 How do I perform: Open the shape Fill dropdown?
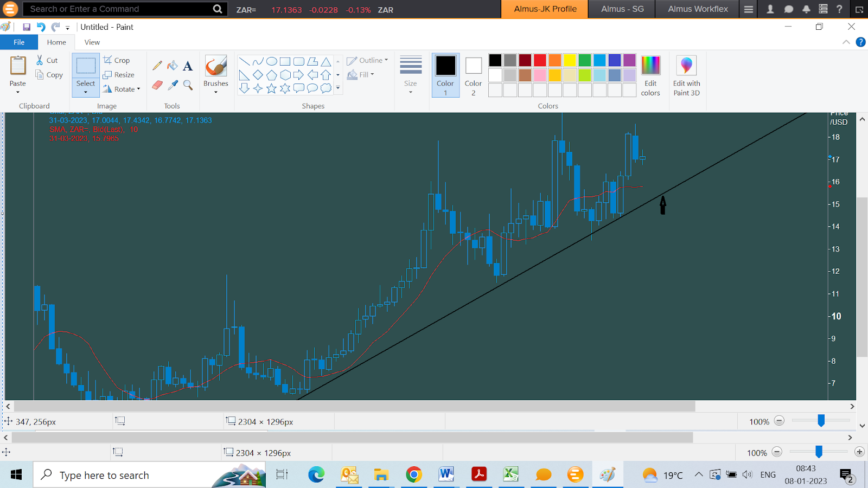361,75
